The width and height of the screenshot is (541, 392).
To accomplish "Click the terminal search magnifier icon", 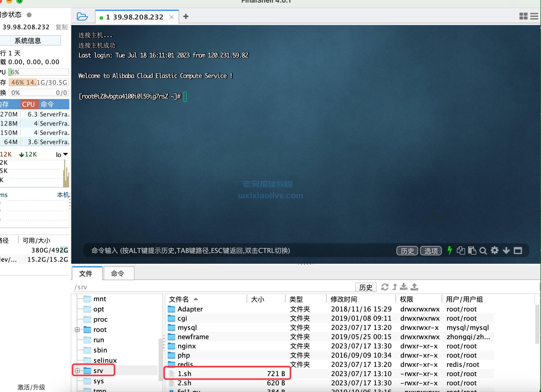I will point(483,251).
